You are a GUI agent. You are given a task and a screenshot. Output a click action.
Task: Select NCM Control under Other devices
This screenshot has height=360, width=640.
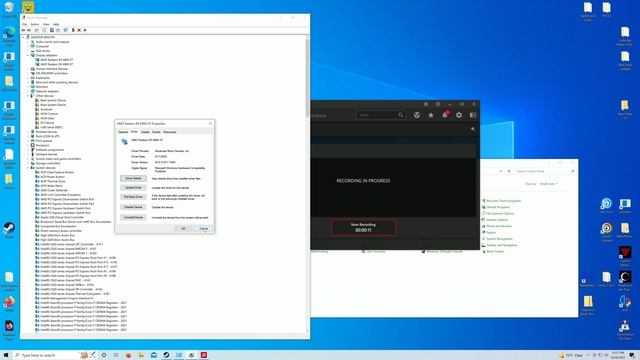pyautogui.click(x=49, y=113)
